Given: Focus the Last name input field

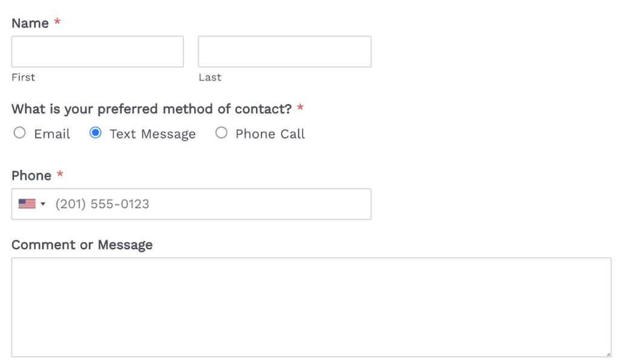Looking at the screenshot, I should (285, 51).
